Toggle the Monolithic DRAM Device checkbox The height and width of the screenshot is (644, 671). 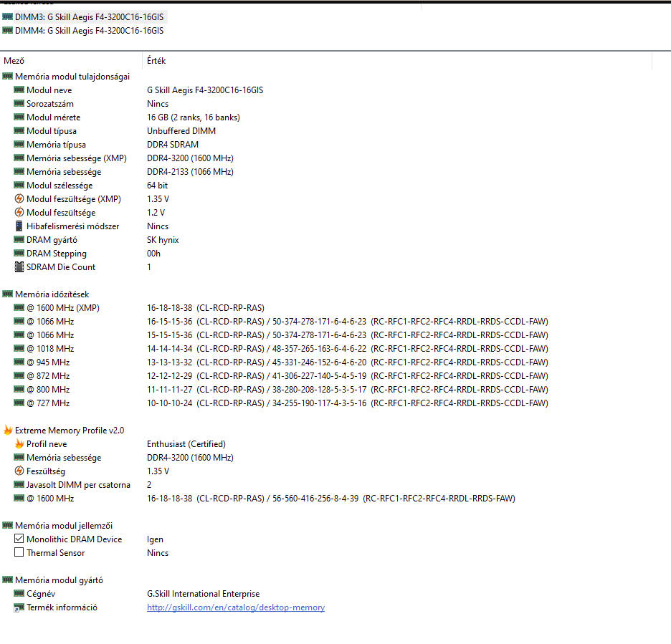point(19,539)
